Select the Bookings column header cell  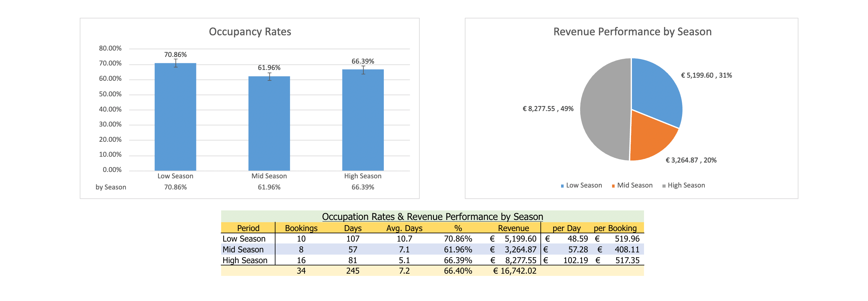(x=301, y=228)
